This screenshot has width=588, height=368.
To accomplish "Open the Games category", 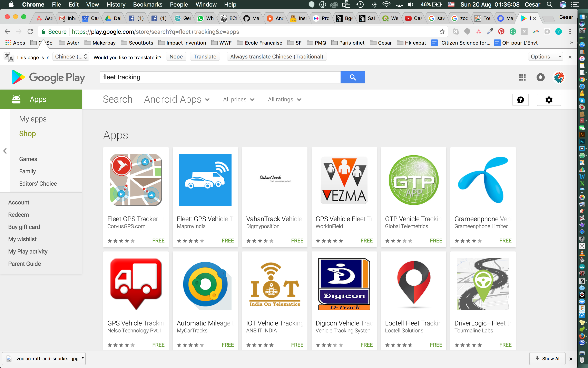I will 28,159.
